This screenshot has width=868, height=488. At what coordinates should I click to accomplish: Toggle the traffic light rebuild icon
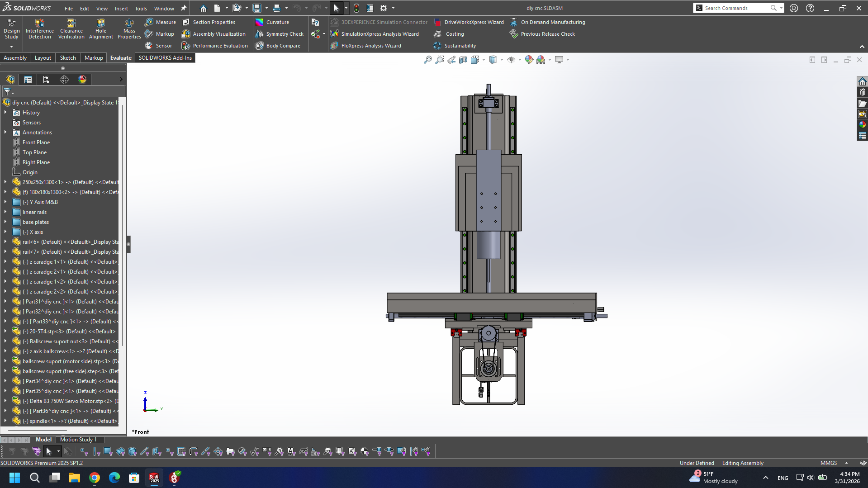coord(356,8)
